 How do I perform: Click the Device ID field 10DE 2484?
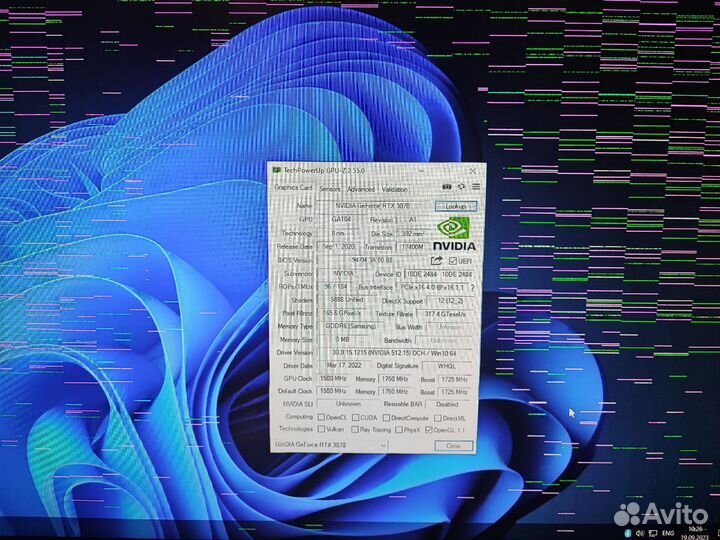click(439, 274)
